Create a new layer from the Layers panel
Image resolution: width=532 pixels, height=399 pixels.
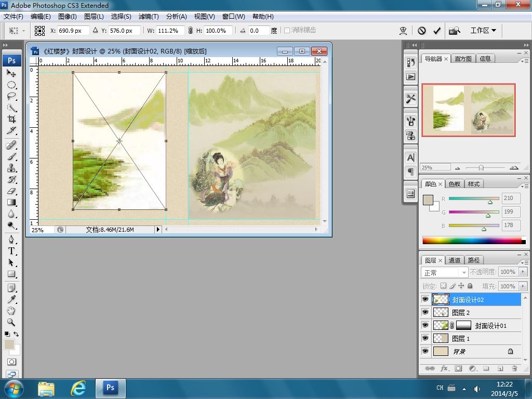pos(500,368)
